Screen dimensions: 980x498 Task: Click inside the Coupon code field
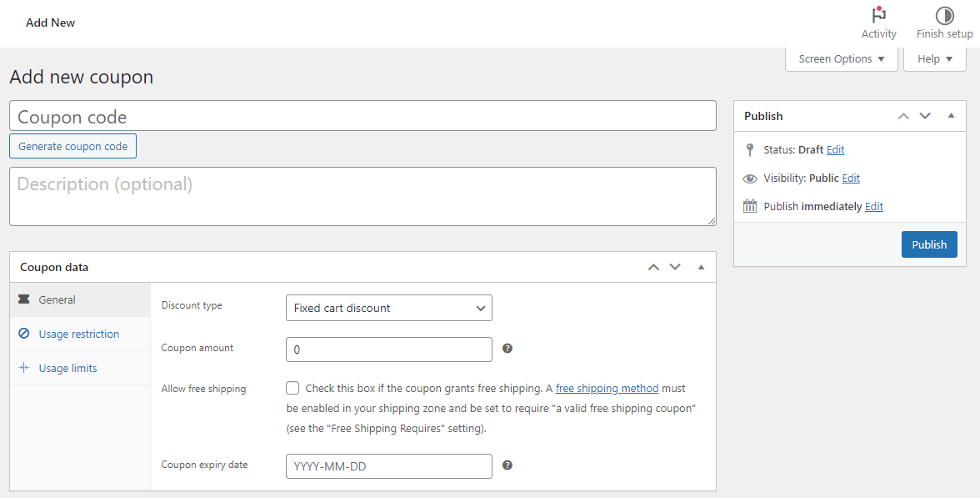tap(362, 116)
